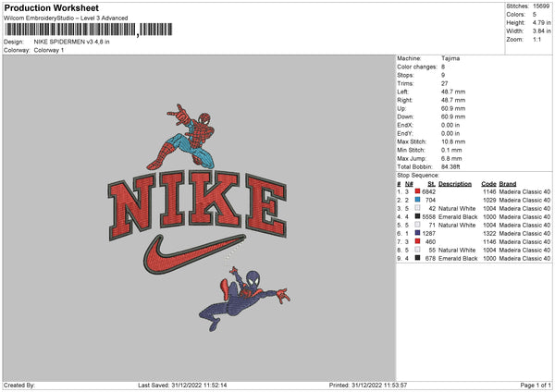Click the red swatch in stop row 7
This screenshot has width=555, height=392.
pos(417,241)
